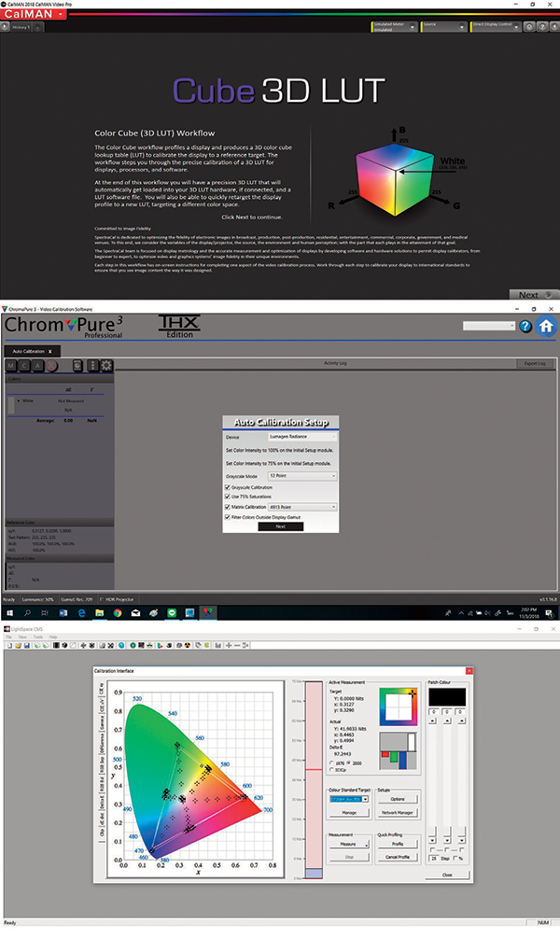Image resolution: width=560 pixels, height=952 pixels.
Task: Click the Network Manager button
Action: tap(398, 812)
